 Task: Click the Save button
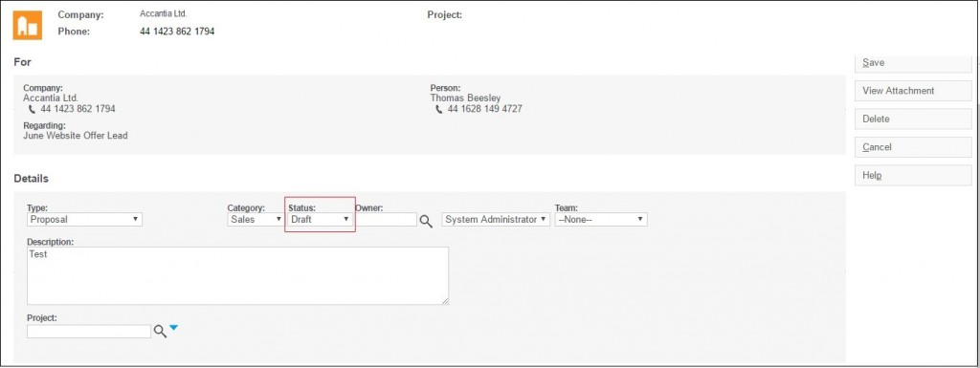click(913, 64)
